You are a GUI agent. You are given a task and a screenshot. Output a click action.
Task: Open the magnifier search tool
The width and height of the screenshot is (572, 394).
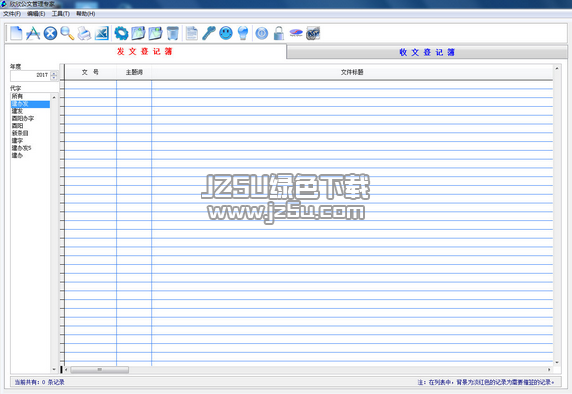(x=67, y=33)
